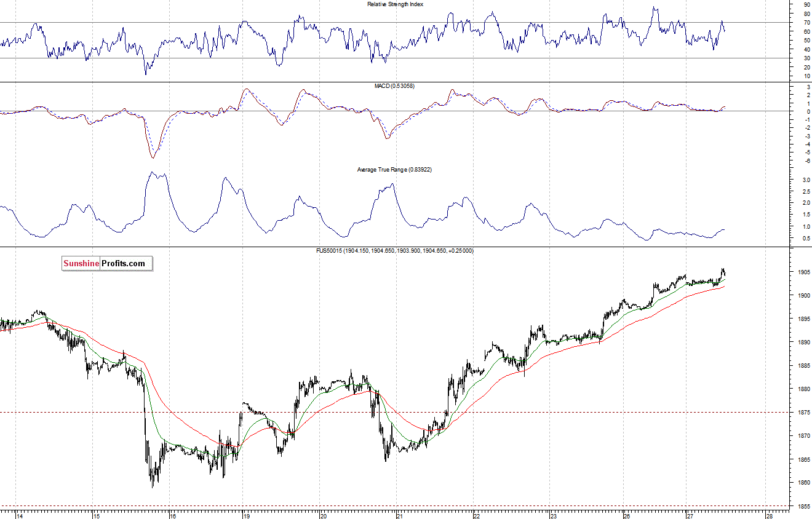Click price scale value 1860
The width and height of the screenshot is (812, 519).
tap(803, 483)
